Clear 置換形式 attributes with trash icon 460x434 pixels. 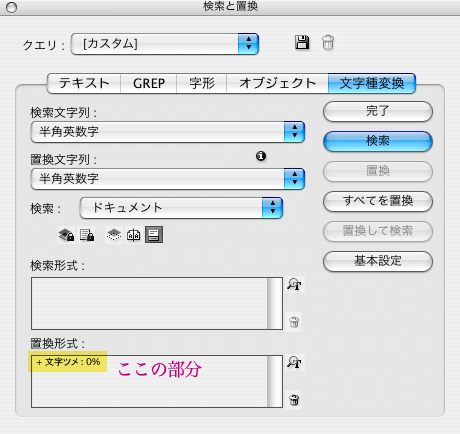pos(294,400)
